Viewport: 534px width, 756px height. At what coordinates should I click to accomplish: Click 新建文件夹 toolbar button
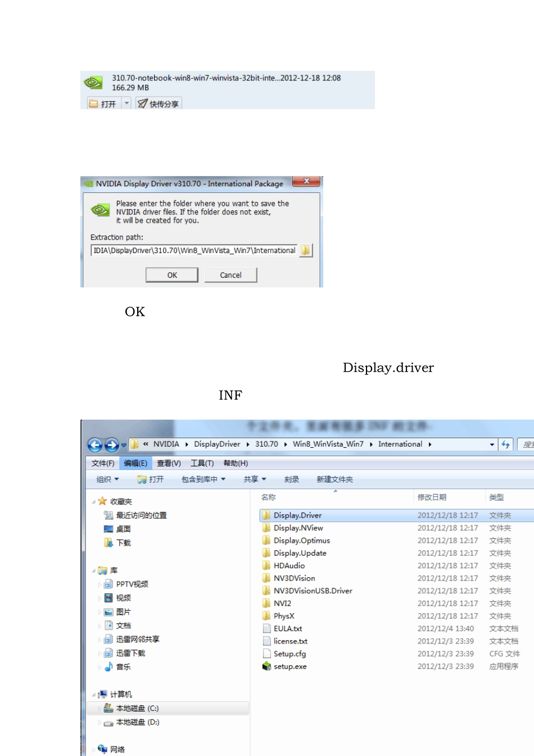[334, 479]
